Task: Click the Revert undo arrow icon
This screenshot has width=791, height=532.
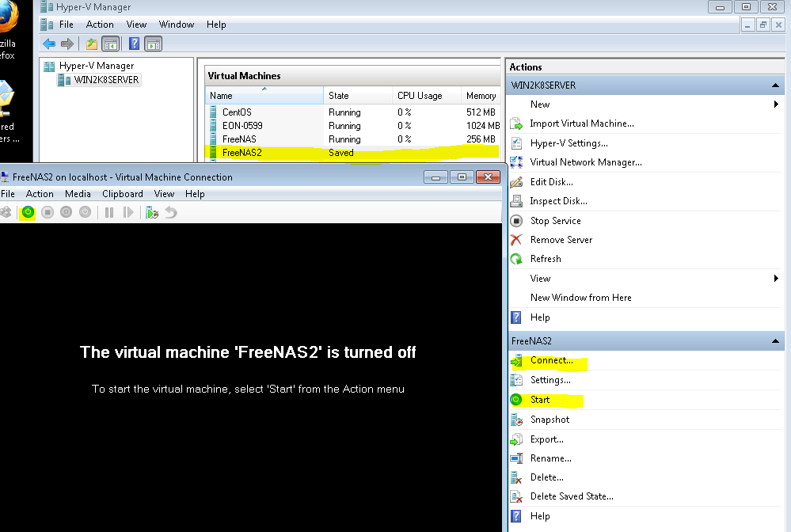Action: [x=171, y=212]
